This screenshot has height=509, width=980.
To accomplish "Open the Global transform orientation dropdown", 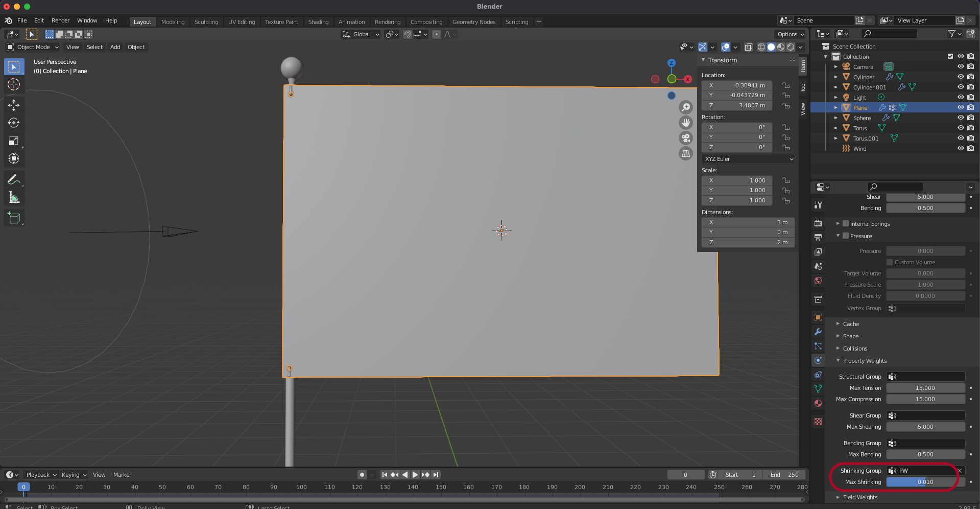I will click(x=361, y=34).
